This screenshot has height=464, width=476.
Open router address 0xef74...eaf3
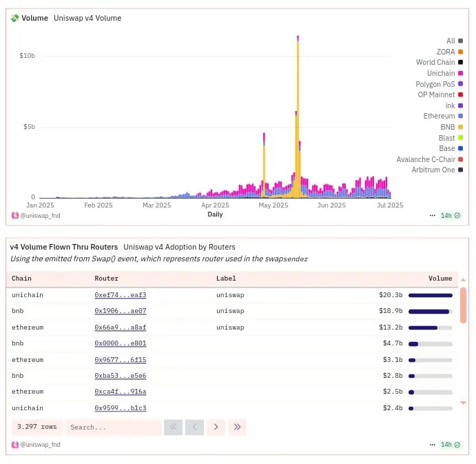(121, 295)
